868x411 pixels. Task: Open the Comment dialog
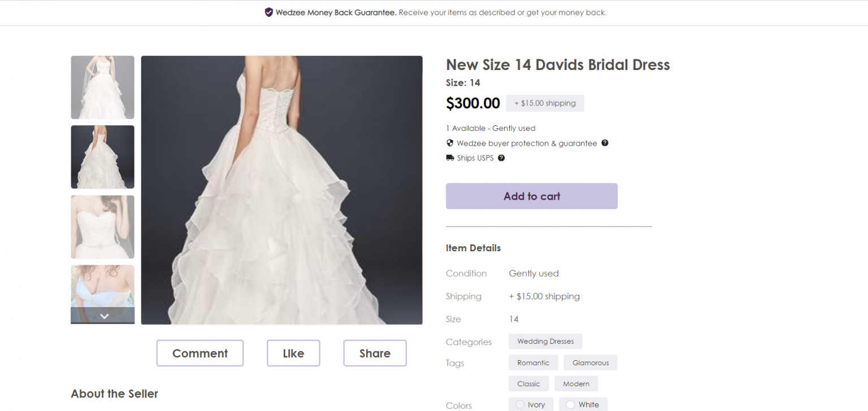[x=199, y=353]
